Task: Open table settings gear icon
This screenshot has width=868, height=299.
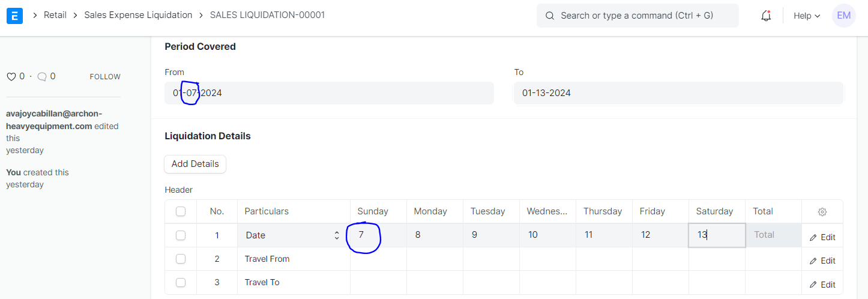Action: pyautogui.click(x=822, y=212)
